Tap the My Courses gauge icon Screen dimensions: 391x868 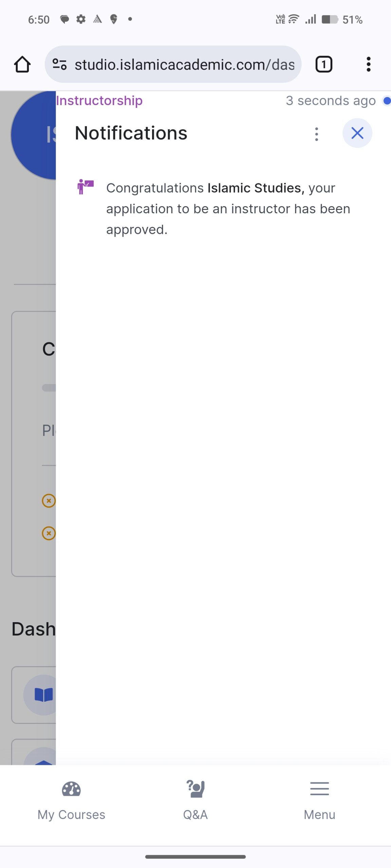pos(71,789)
